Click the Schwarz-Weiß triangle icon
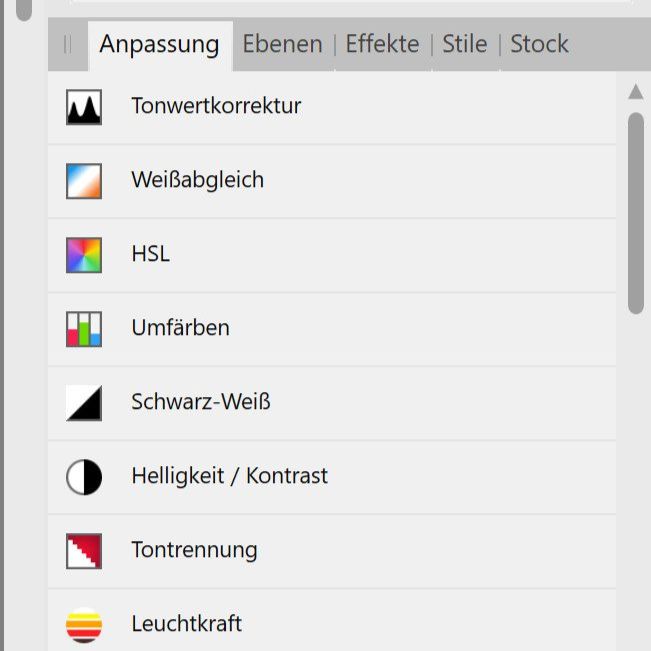The height and width of the screenshot is (651, 651). coord(84,402)
